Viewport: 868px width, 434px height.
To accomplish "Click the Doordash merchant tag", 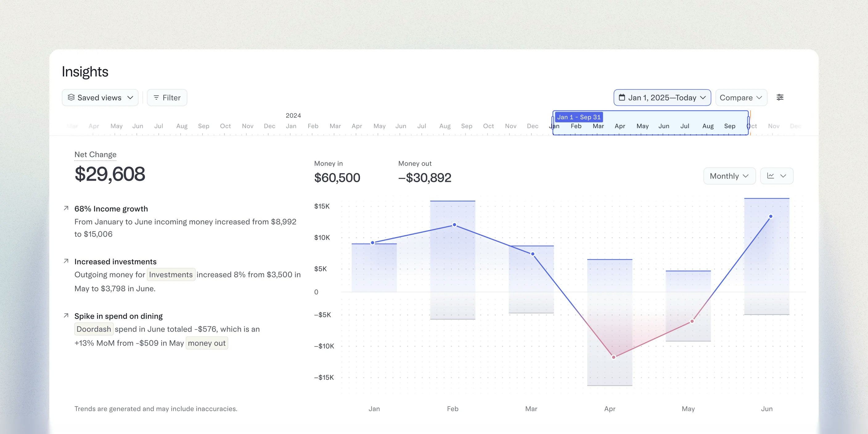I will coord(94,329).
